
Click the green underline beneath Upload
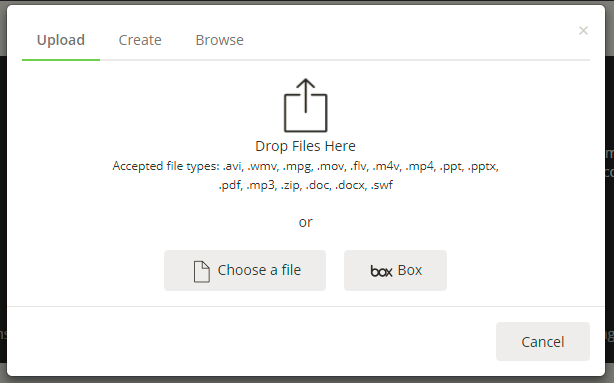pos(61,60)
